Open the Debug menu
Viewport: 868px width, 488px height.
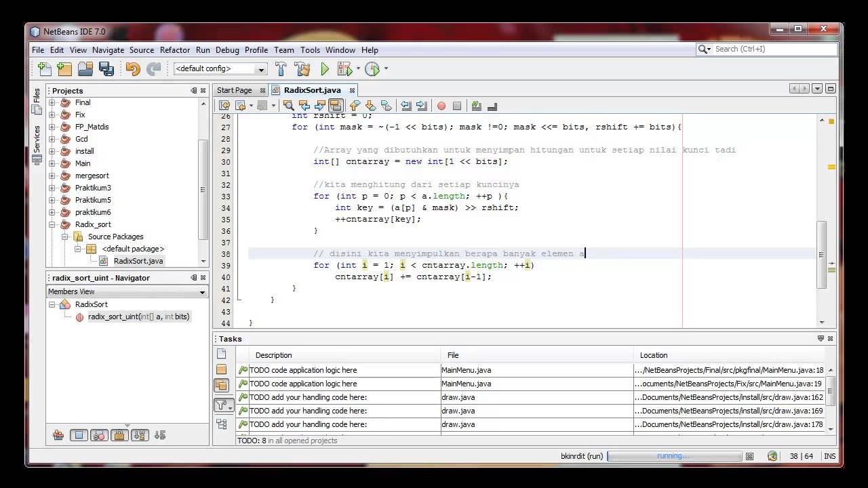point(227,50)
